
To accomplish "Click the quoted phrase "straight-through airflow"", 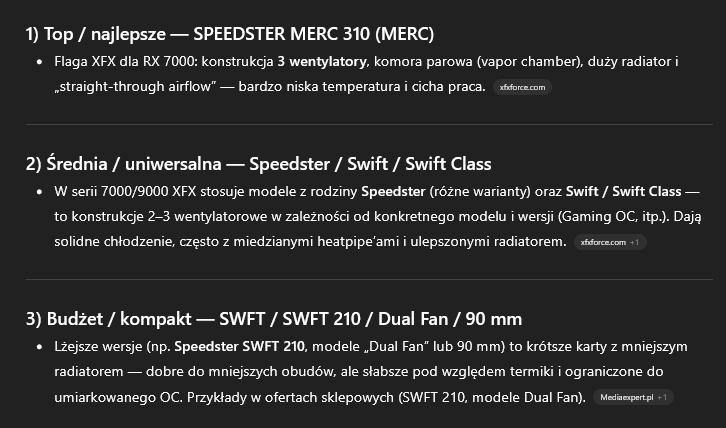I will [x=140, y=87].
